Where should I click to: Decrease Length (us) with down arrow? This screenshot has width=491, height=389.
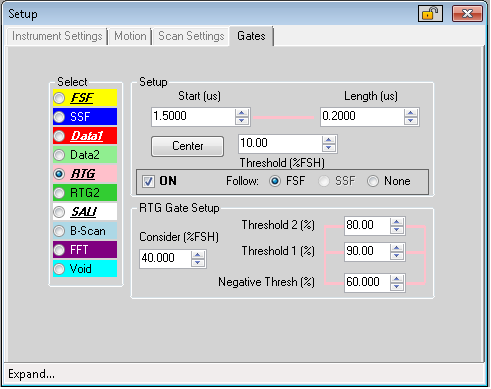[411, 121]
